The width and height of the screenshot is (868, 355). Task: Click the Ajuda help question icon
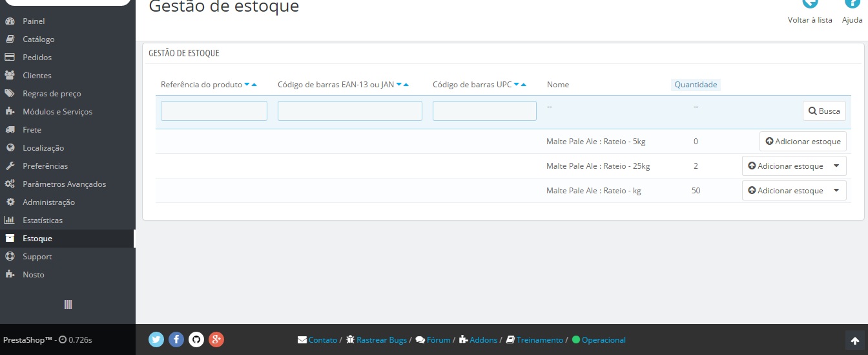(852, 3)
